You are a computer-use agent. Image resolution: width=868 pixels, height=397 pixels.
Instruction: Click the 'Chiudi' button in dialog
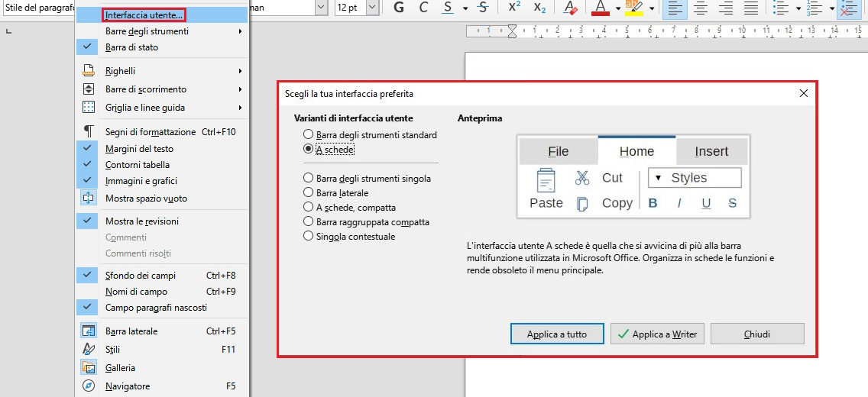pyautogui.click(x=756, y=334)
